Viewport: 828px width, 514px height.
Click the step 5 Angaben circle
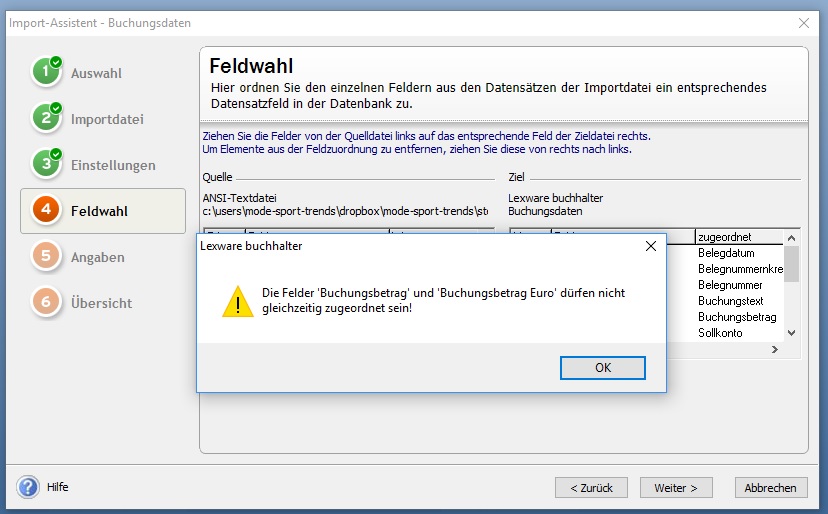pos(46,257)
